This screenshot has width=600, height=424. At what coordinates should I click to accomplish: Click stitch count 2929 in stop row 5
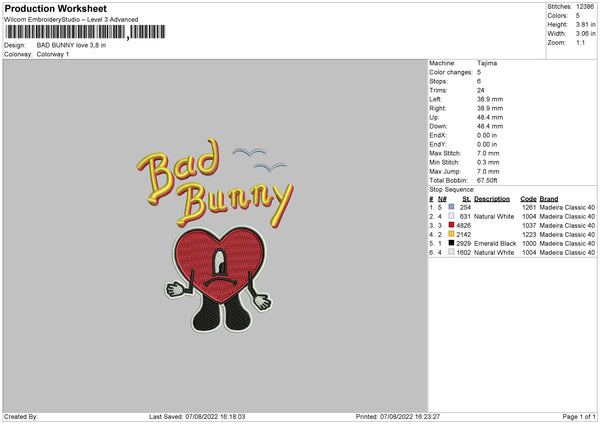[463, 243]
